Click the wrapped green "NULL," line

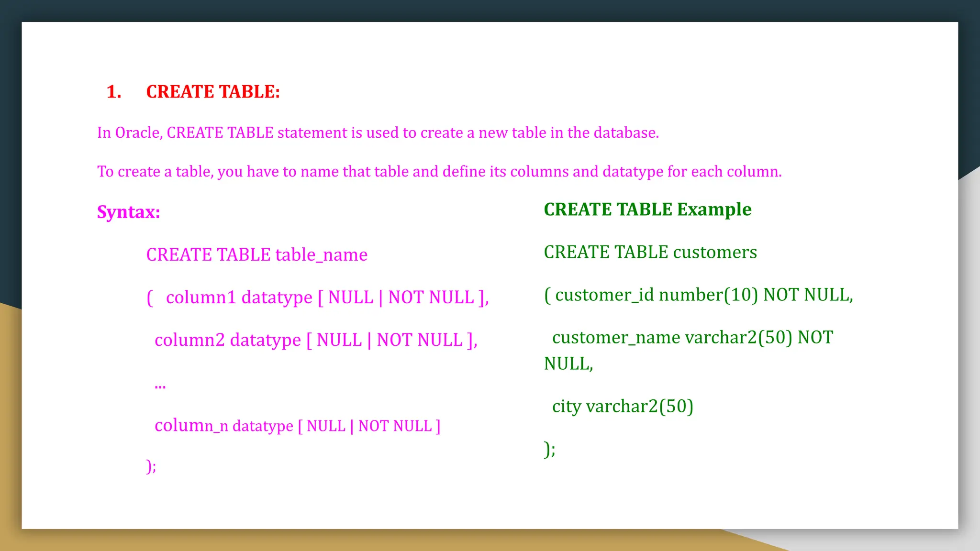(568, 364)
